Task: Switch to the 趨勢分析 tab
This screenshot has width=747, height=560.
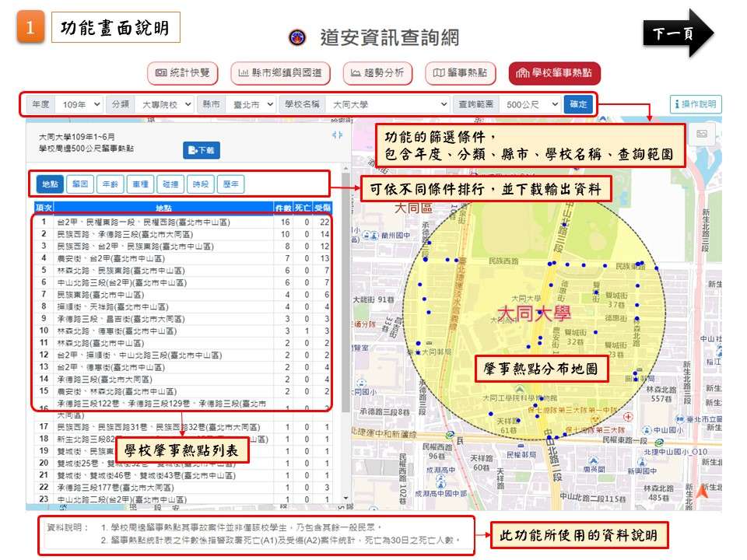Action: [x=377, y=73]
